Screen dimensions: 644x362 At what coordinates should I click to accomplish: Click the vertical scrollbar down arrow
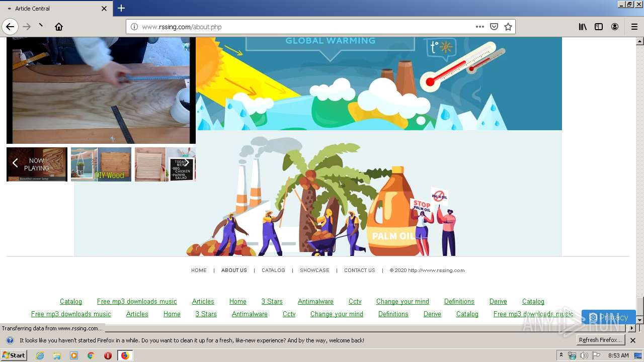[x=639, y=320]
